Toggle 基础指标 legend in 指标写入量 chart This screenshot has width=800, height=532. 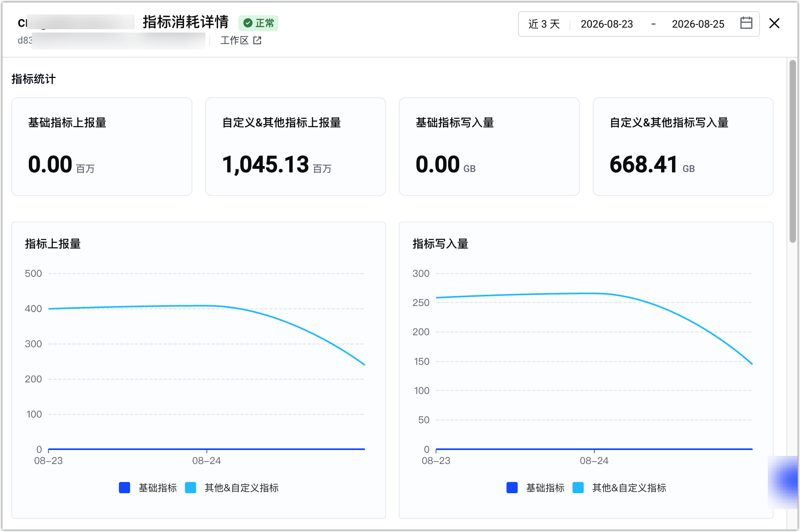pos(536,488)
